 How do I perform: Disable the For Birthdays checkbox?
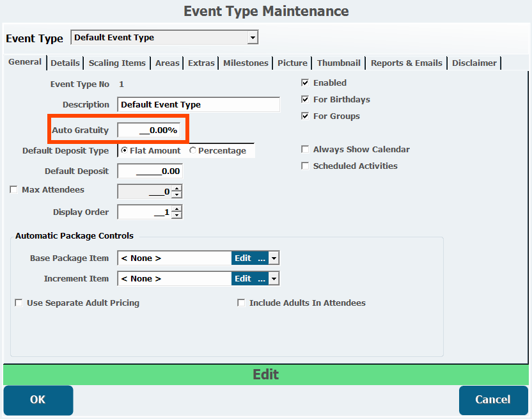[x=305, y=99]
